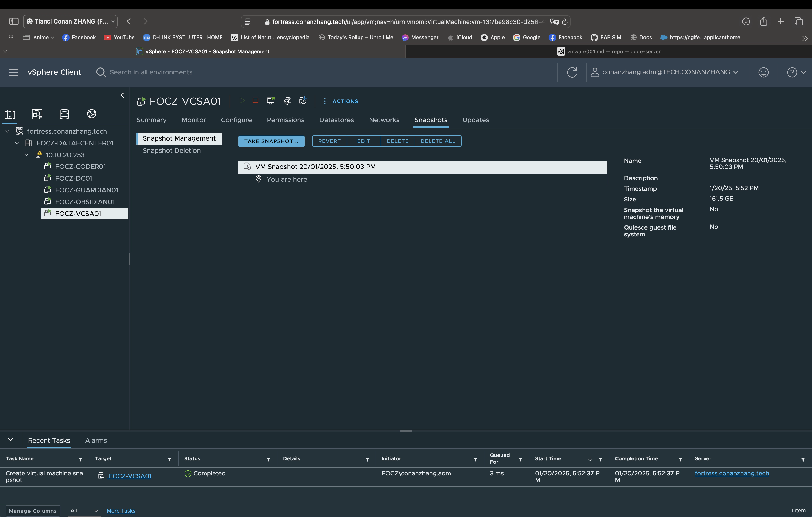
Task: Send feedback using the smiley face icon
Action: tap(763, 72)
